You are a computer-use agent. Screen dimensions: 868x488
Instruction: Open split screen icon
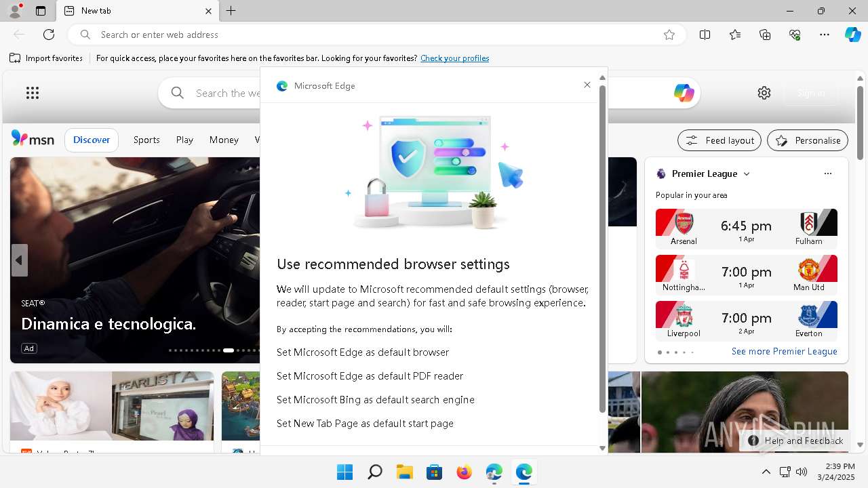point(705,35)
